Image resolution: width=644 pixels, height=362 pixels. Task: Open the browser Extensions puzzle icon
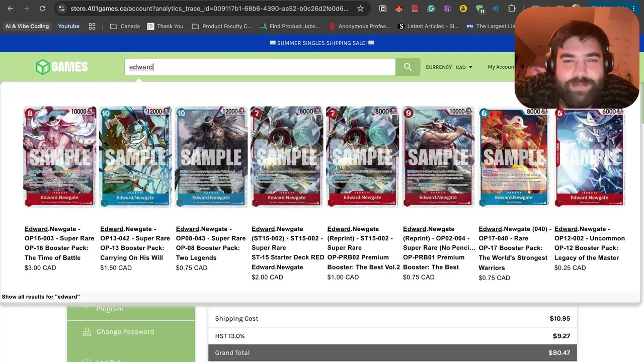(512, 9)
